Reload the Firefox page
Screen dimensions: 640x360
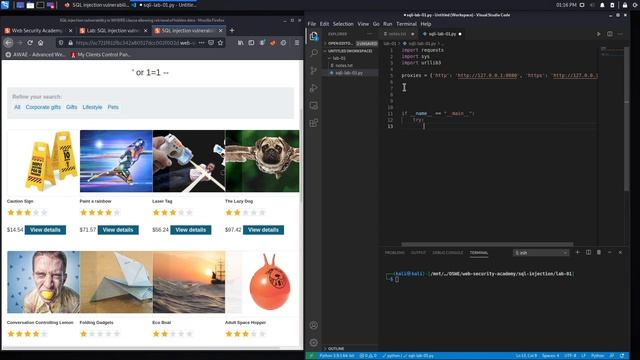click(30, 42)
